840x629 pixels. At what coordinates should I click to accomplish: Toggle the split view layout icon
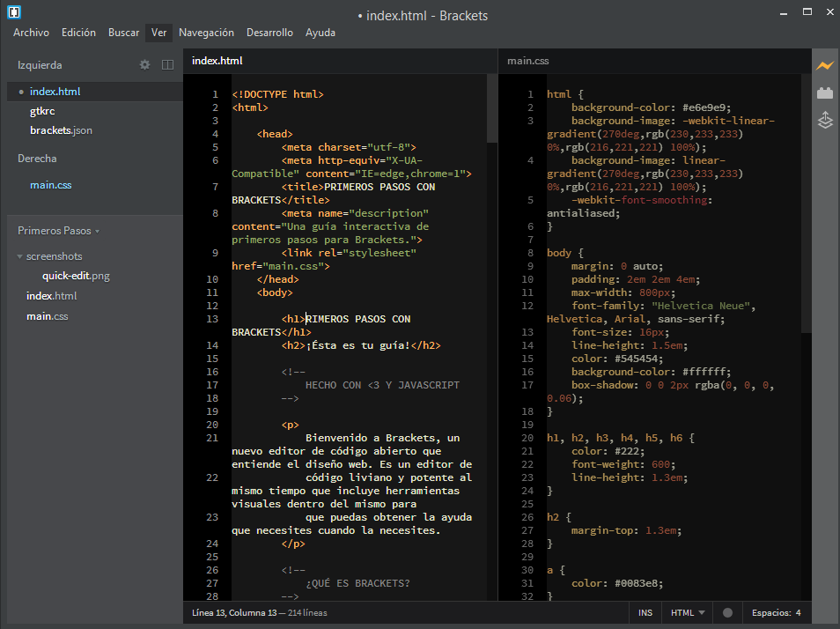(x=167, y=65)
